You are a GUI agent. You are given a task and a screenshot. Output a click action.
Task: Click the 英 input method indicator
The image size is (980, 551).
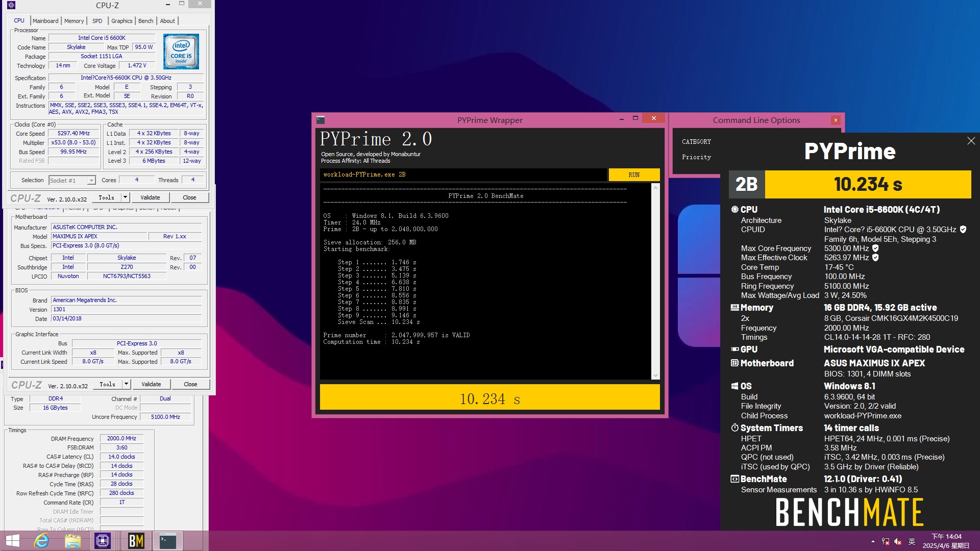912,542
